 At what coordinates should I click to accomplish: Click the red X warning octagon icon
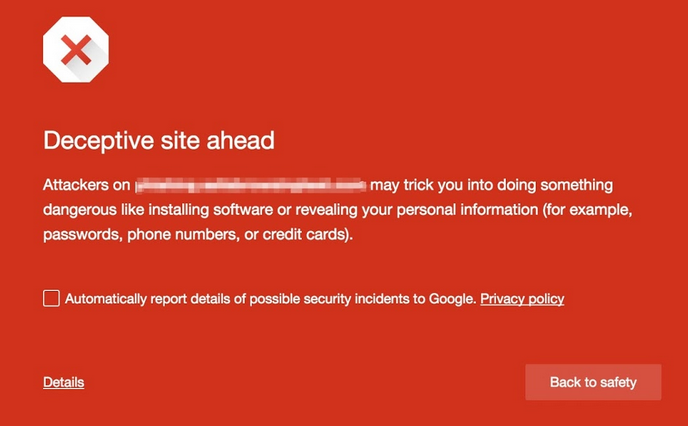[x=75, y=49]
